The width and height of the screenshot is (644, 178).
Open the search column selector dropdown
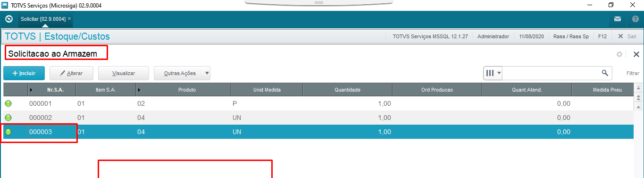coord(493,73)
